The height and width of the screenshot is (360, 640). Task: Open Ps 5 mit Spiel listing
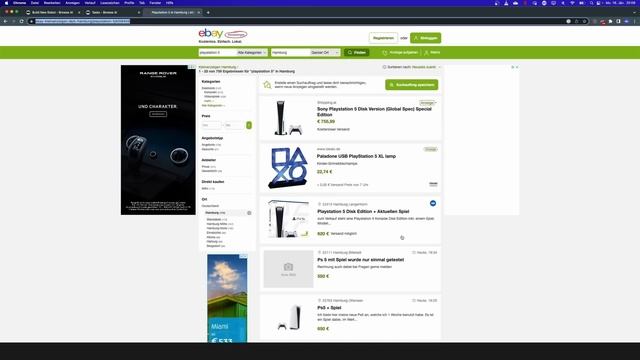(x=361, y=260)
